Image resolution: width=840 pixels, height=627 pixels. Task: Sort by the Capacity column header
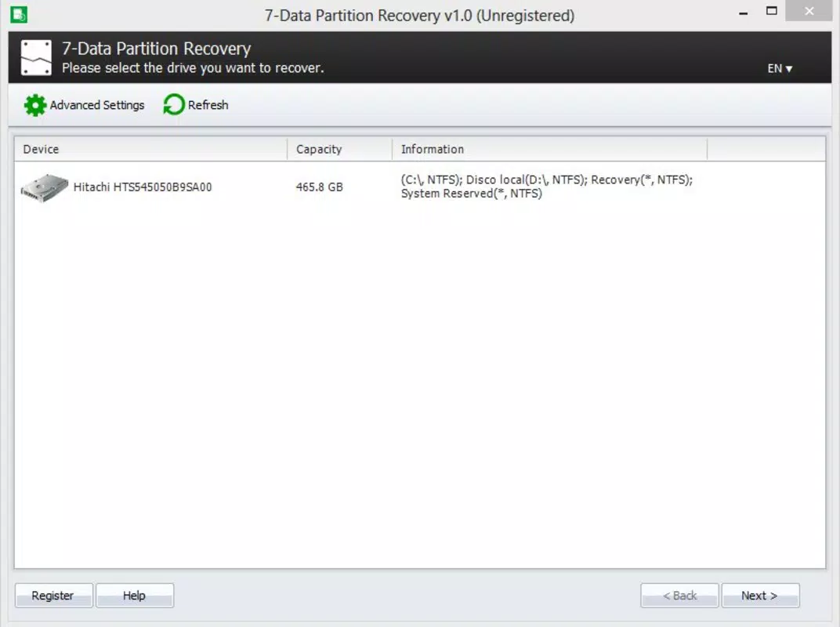point(339,149)
